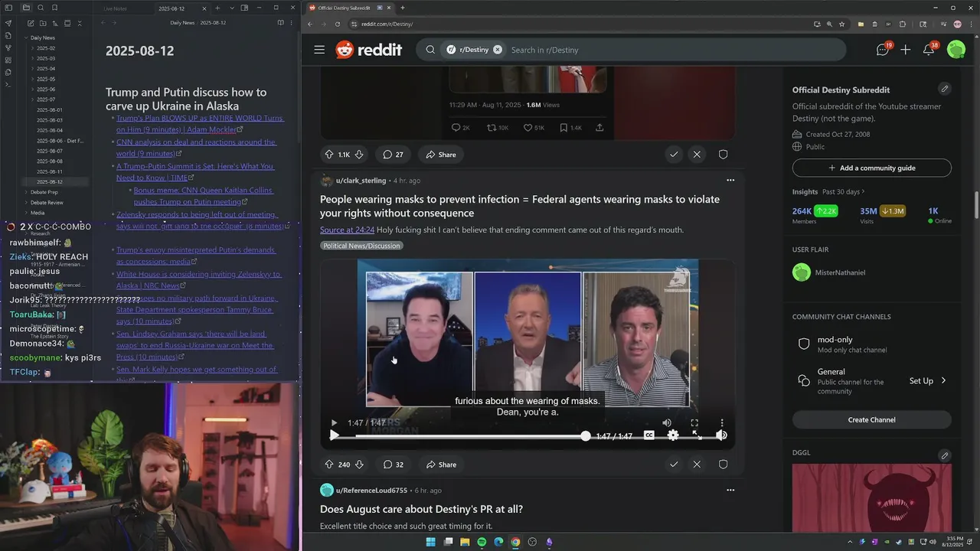Image resolution: width=980 pixels, height=551 pixels.
Task: Open Obsidian bookmarks panel
Action: point(55,8)
